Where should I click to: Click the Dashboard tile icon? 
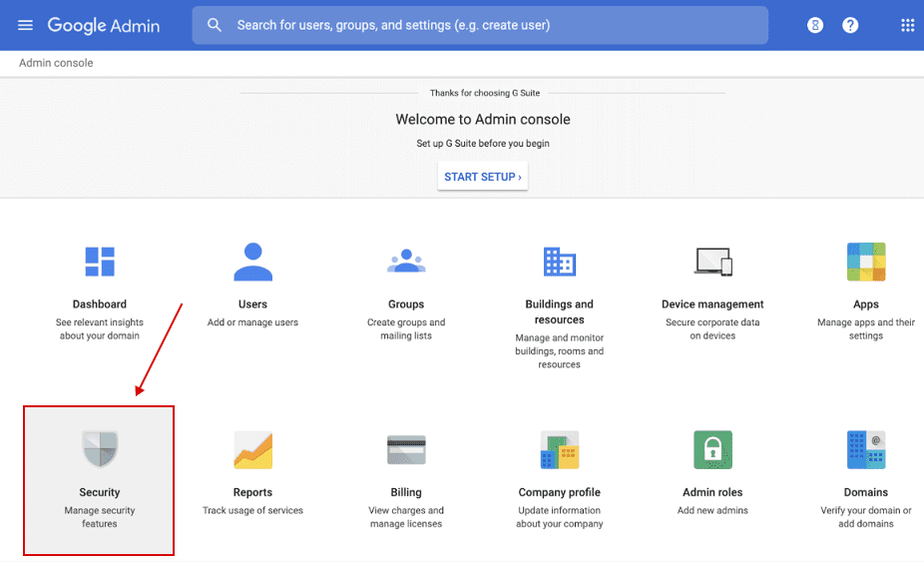click(x=100, y=262)
